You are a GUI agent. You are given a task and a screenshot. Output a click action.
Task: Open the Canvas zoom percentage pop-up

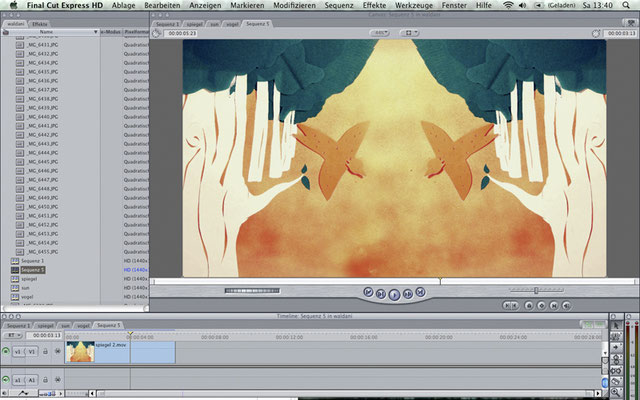tap(380, 33)
